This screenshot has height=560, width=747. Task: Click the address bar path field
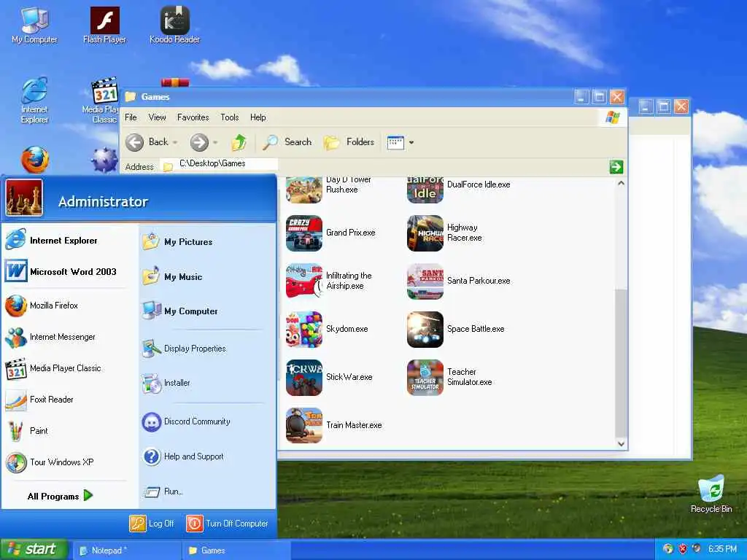click(219, 164)
